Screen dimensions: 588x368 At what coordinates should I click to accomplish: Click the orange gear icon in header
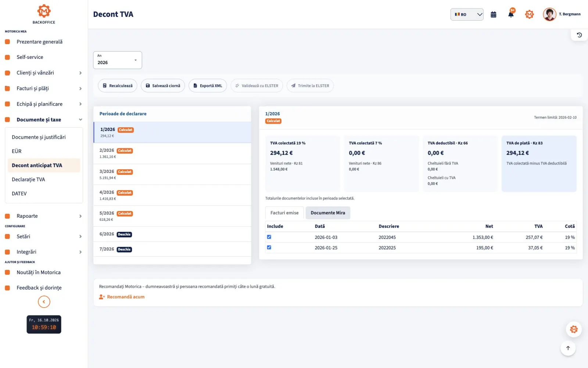(x=529, y=14)
